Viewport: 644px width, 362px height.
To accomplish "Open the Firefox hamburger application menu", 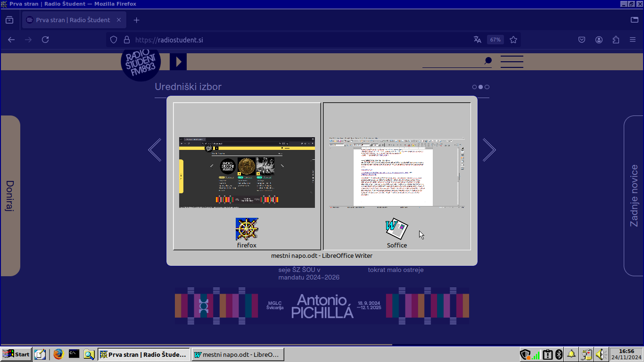I will pyautogui.click(x=633, y=40).
